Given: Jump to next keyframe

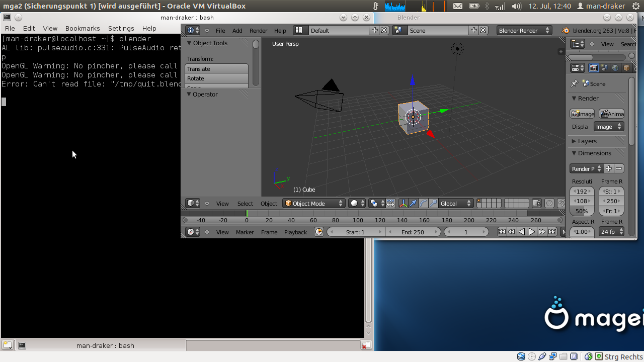Looking at the screenshot, I should [542, 232].
